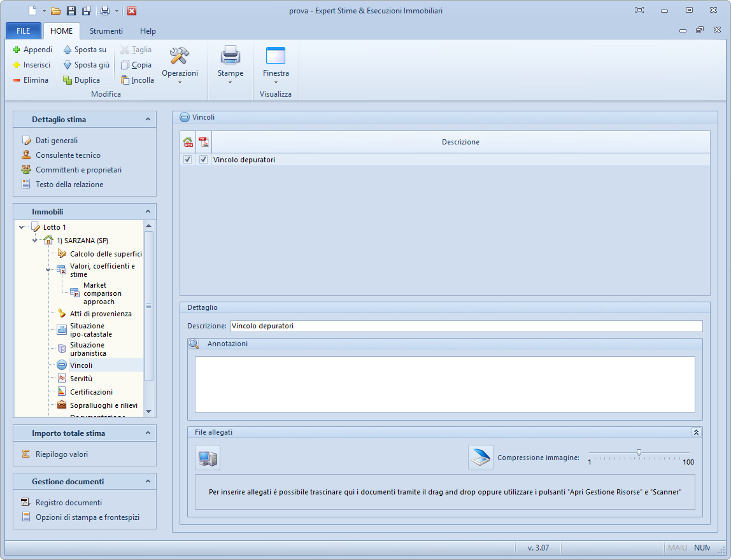The image size is (731, 560).
Task: Toggle PDF checkbox of Vincolo depuratori row
Action: (203, 160)
